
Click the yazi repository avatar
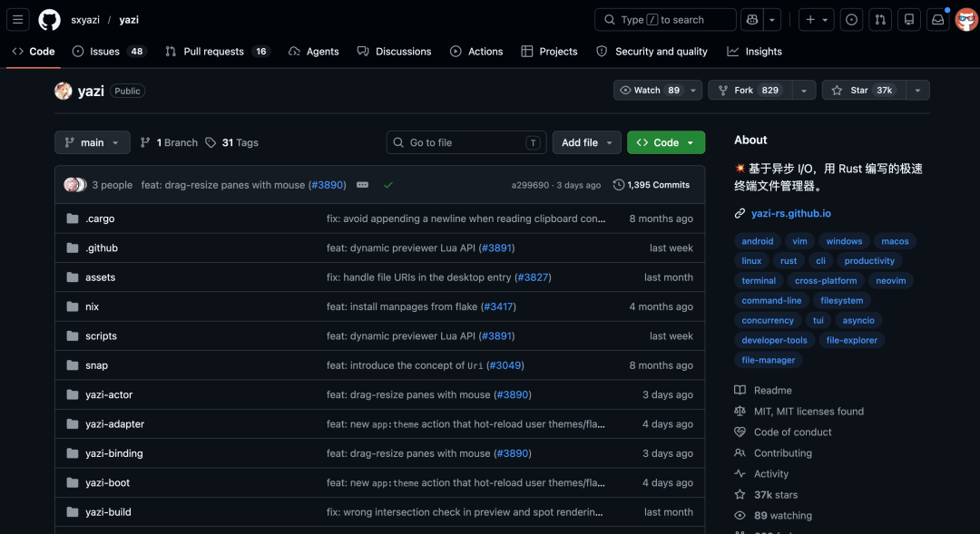(x=64, y=91)
